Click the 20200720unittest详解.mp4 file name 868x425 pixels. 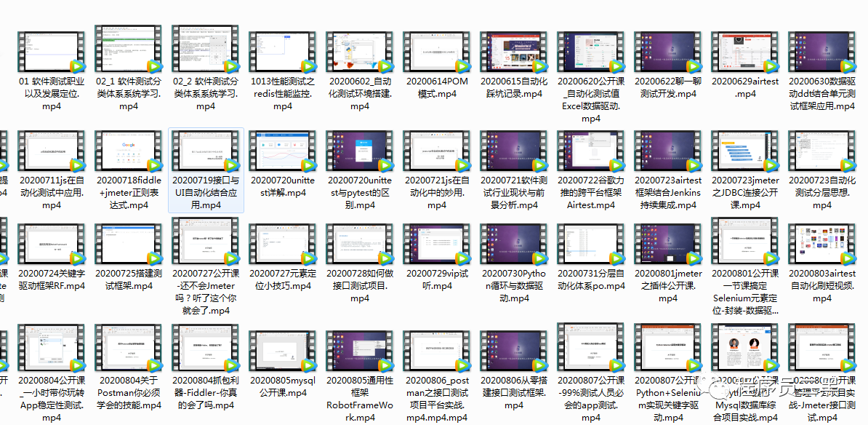pos(283,187)
